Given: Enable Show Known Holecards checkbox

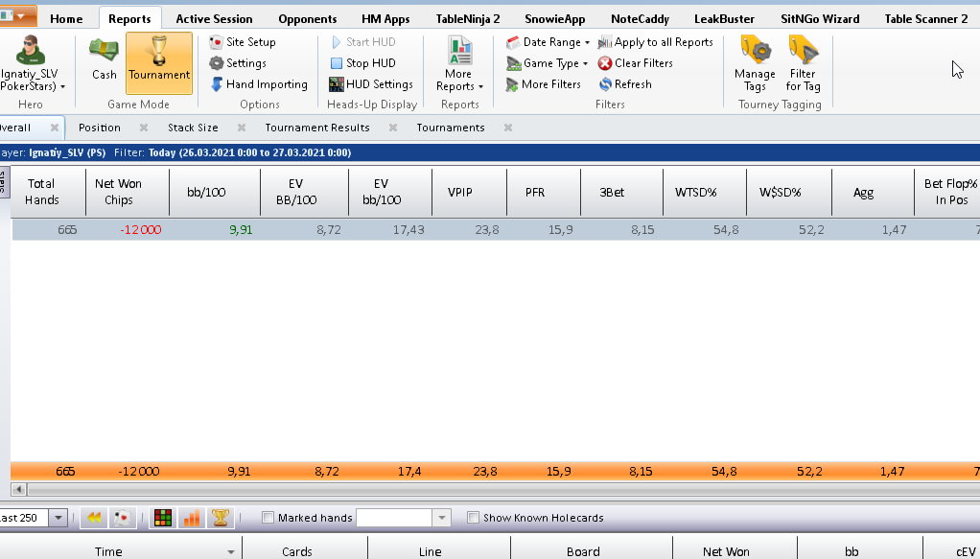Looking at the screenshot, I should coord(473,518).
